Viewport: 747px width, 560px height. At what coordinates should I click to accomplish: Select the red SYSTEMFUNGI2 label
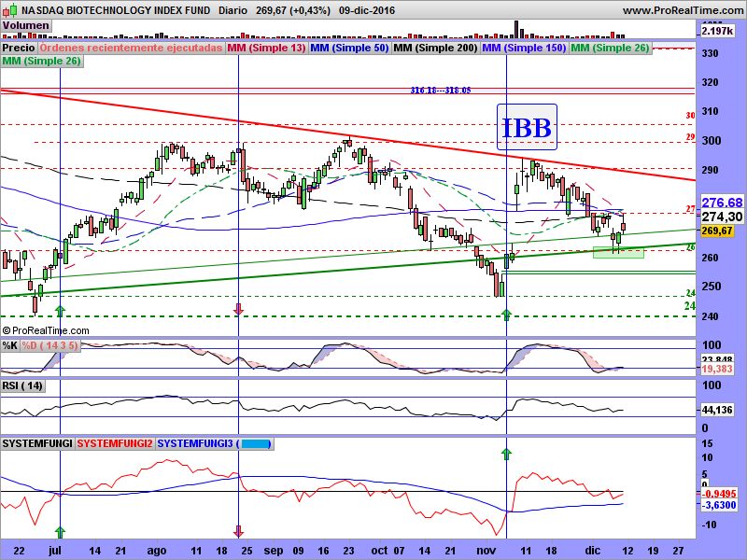115,444
